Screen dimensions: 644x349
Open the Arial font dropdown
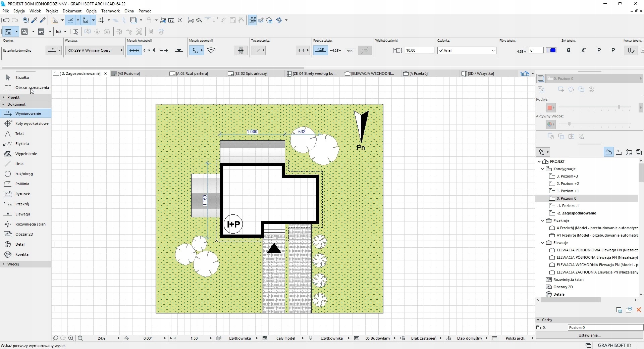pos(467,50)
